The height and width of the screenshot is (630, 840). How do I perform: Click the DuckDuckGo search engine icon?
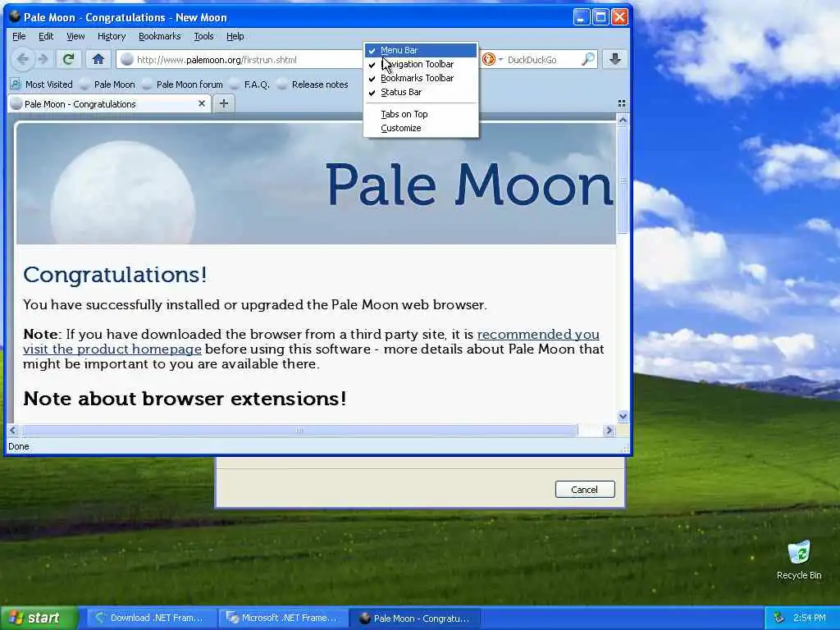(489, 59)
